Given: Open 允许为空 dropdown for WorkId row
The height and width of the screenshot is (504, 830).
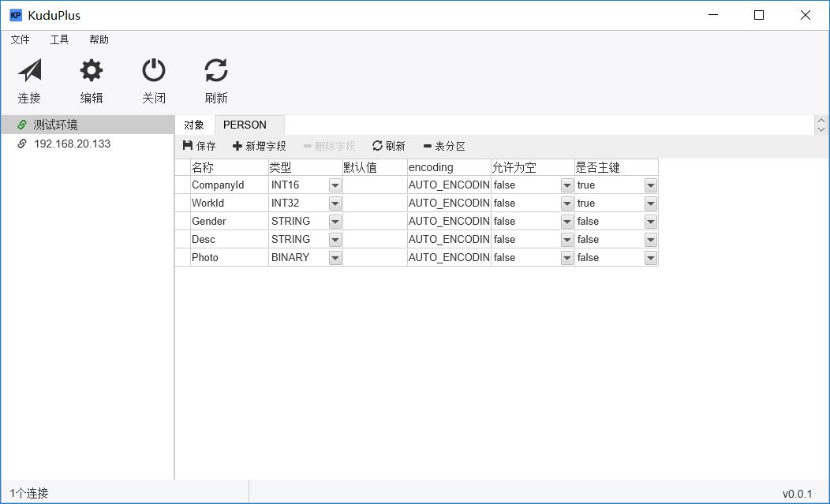Looking at the screenshot, I should pyautogui.click(x=567, y=203).
